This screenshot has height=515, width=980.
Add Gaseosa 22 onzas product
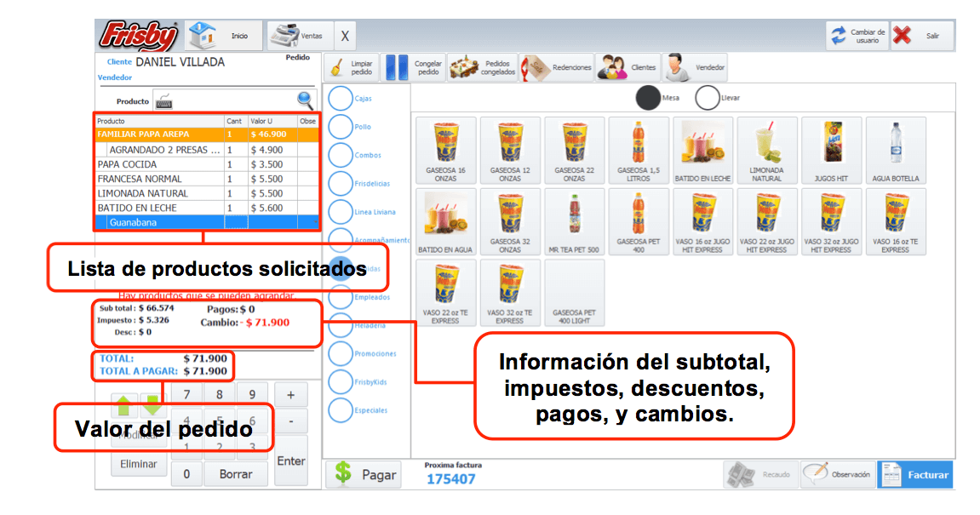[575, 151]
